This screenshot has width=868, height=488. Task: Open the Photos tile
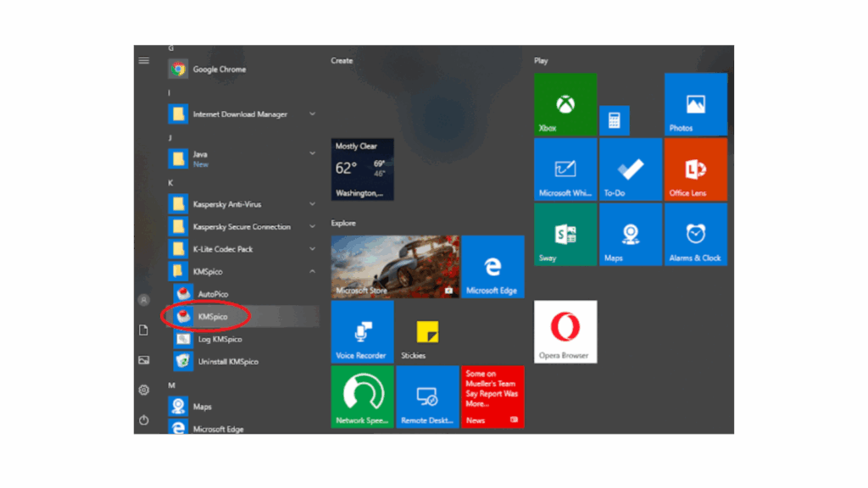pyautogui.click(x=694, y=103)
